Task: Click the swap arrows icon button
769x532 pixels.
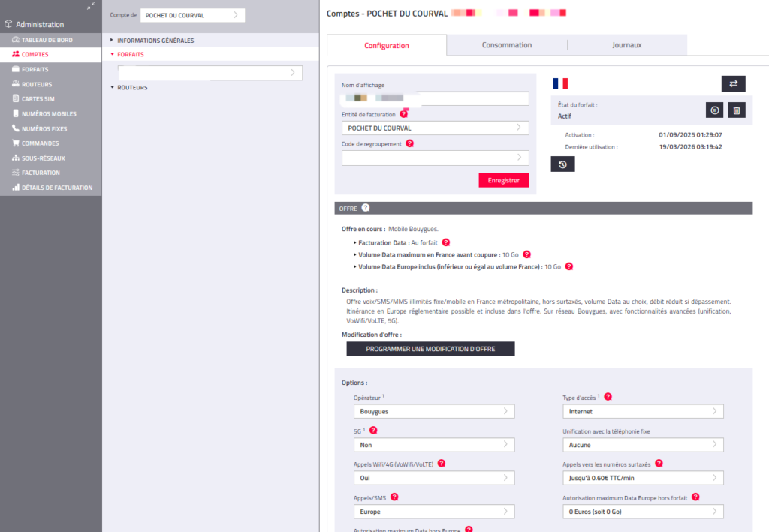Action: point(733,83)
